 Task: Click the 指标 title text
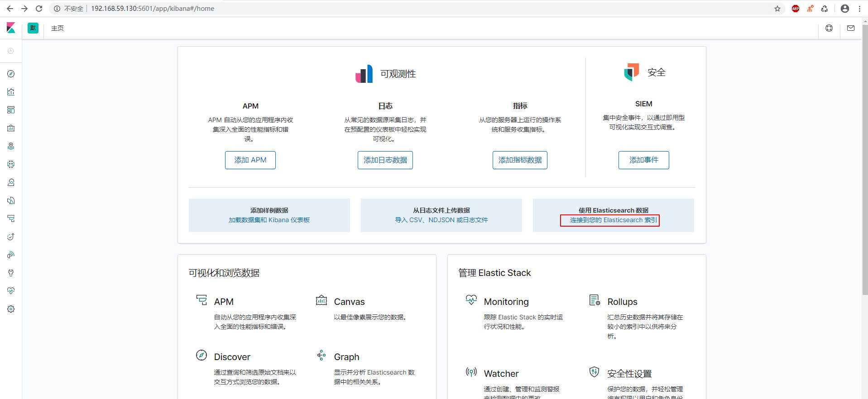(x=520, y=106)
